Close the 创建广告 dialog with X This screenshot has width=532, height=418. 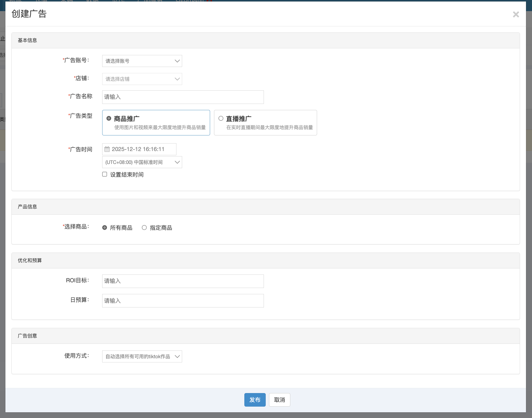pyautogui.click(x=516, y=14)
